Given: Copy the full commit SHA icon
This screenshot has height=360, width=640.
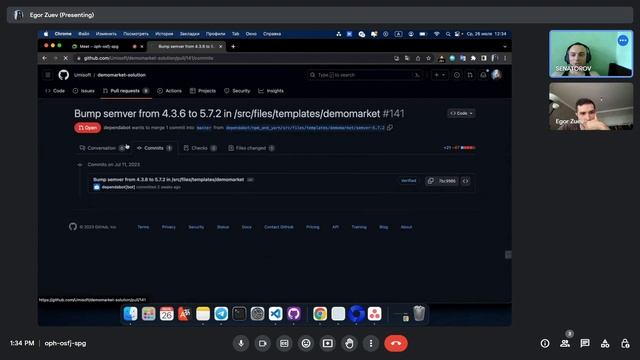Looking at the screenshot, I should [x=431, y=181].
